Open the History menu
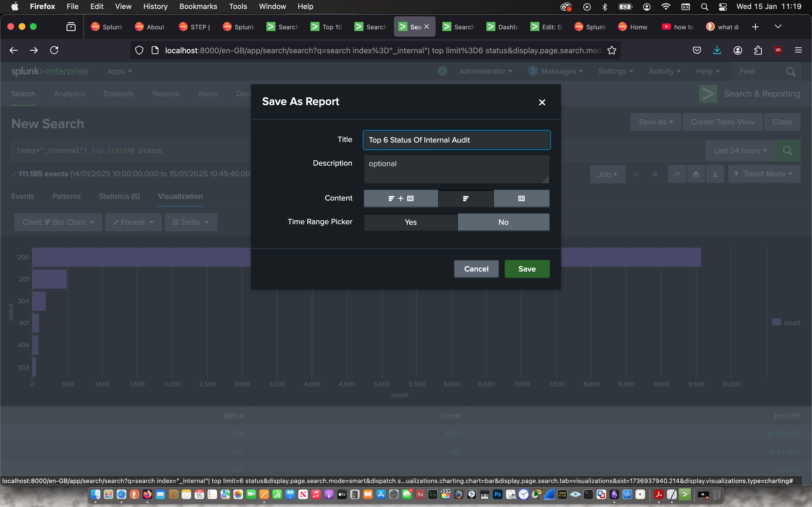 [x=155, y=6]
